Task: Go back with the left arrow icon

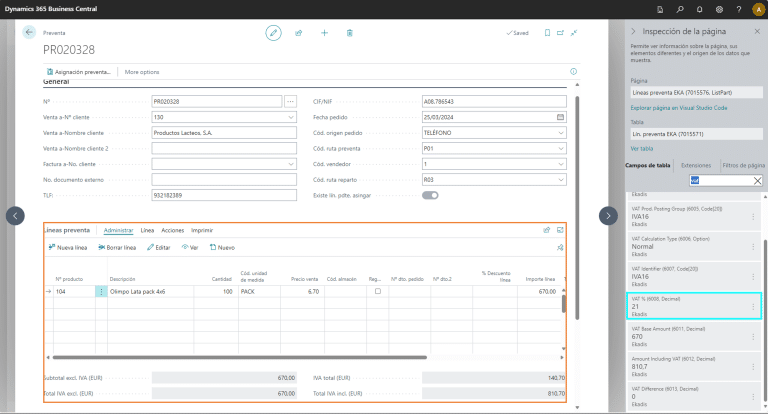Action: coord(28,33)
